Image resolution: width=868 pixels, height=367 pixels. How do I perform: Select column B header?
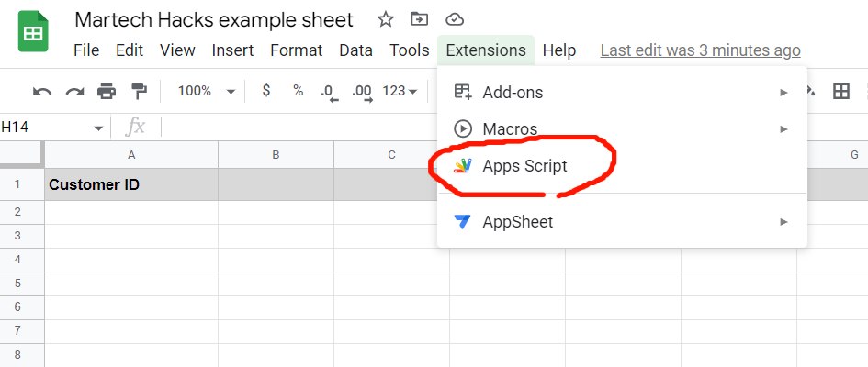[x=276, y=155]
